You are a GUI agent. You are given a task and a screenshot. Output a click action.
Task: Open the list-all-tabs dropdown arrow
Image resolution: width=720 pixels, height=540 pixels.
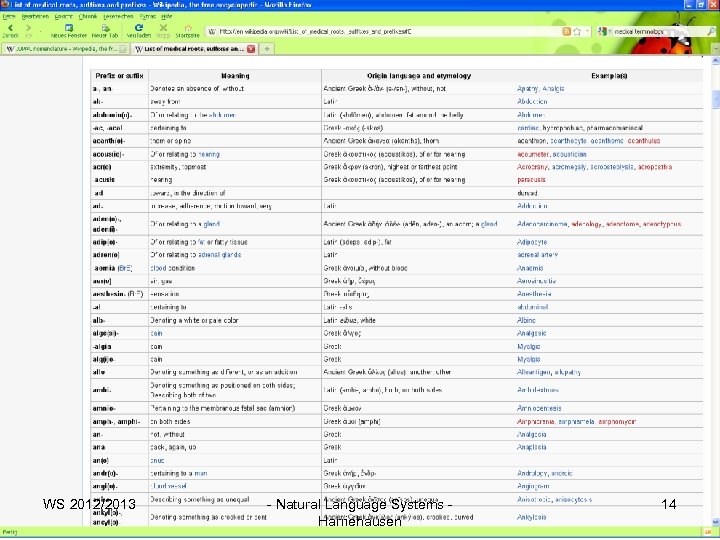(715, 49)
